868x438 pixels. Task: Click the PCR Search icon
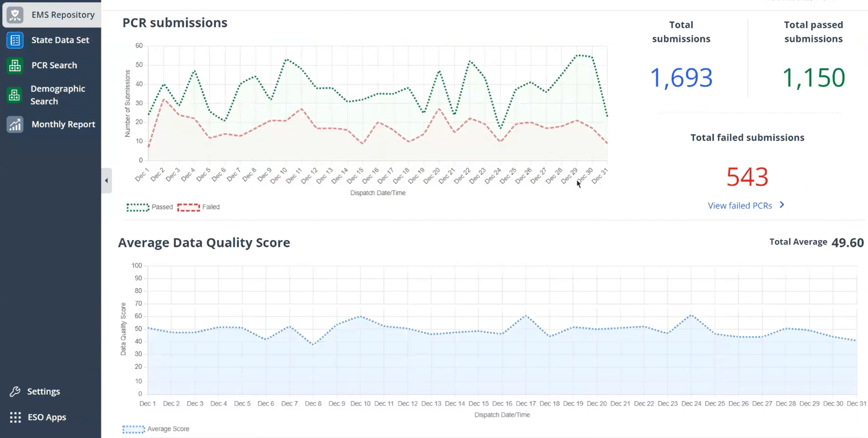(15, 65)
